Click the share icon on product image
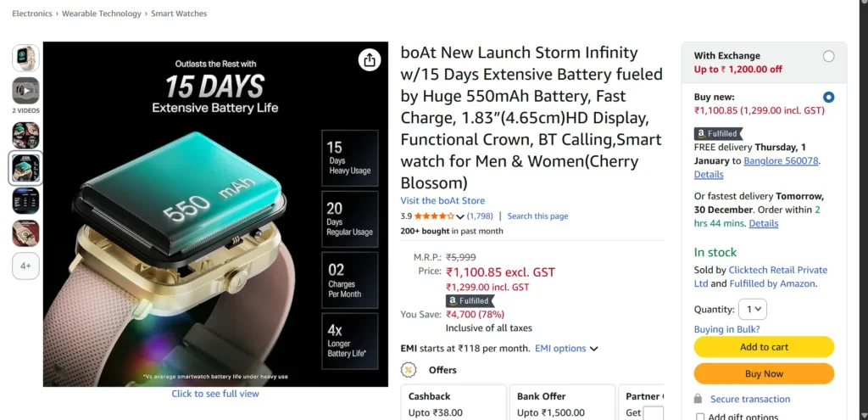 [369, 60]
